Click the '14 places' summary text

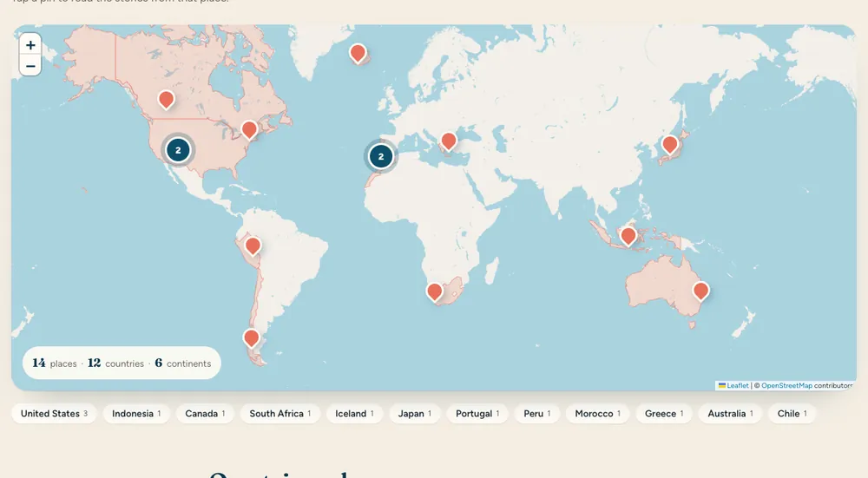[54, 363]
